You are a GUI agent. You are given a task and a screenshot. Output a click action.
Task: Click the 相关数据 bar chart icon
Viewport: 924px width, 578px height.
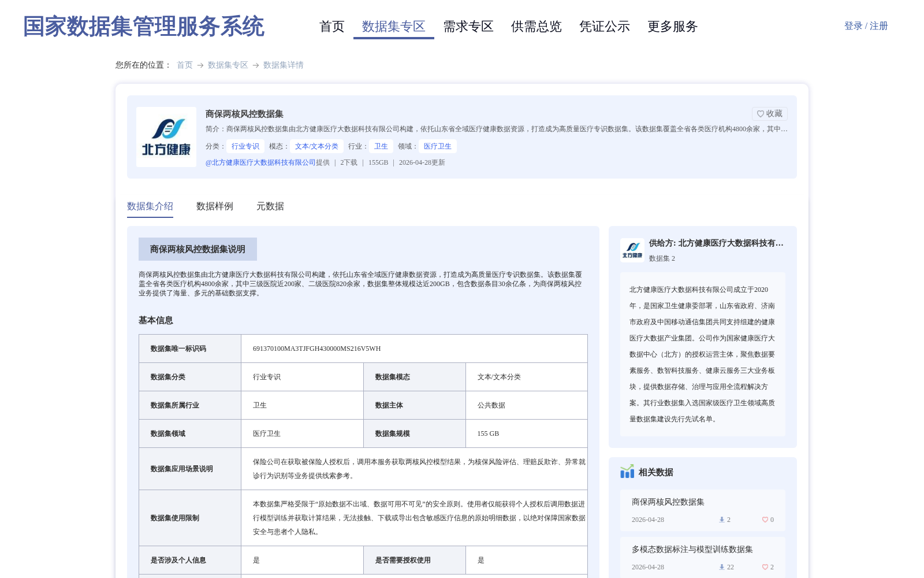627,472
